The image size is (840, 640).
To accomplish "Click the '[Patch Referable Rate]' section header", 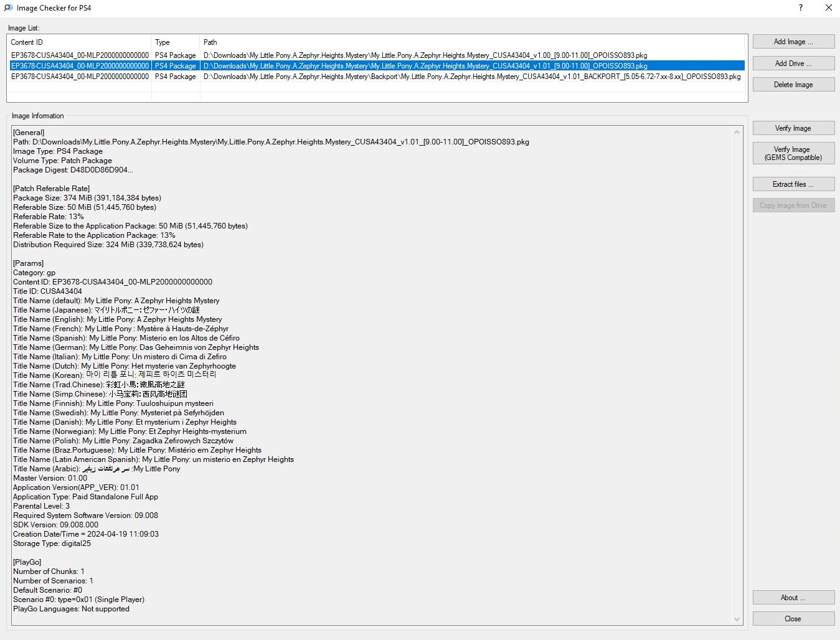I will tap(51, 189).
